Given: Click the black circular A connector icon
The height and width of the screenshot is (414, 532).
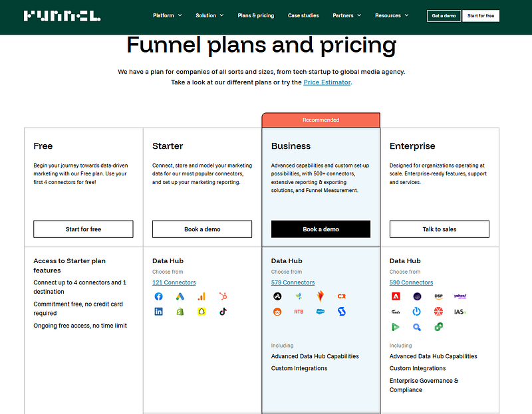Looking at the screenshot, I should 277,296.
